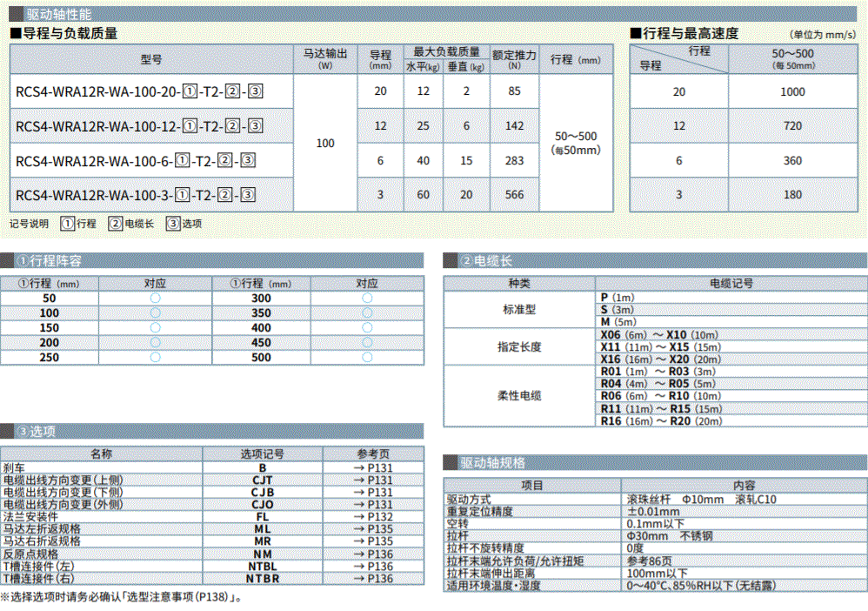The image size is (868, 611).
Task: Click 滚珠丝杆 Φ10mm 滚轧C10 value
Action: (x=701, y=499)
